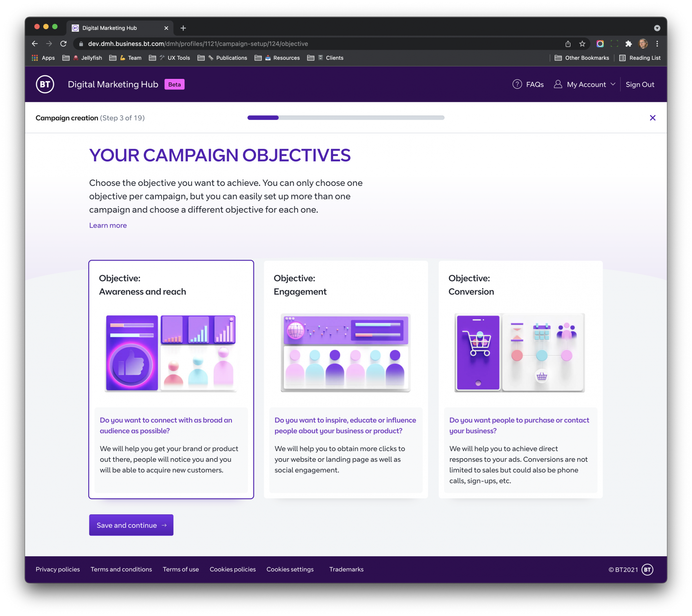Click the green screenshot frame extension icon
The height and width of the screenshot is (616, 692).
pos(614,44)
